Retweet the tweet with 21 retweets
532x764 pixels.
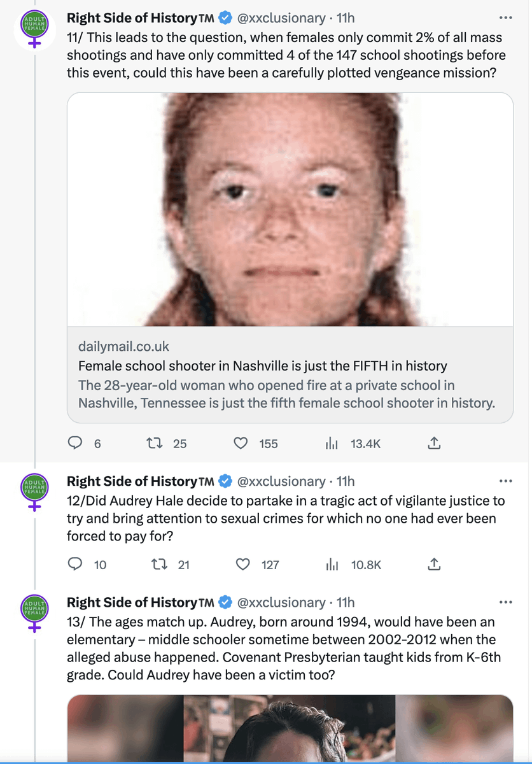(155, 563)
